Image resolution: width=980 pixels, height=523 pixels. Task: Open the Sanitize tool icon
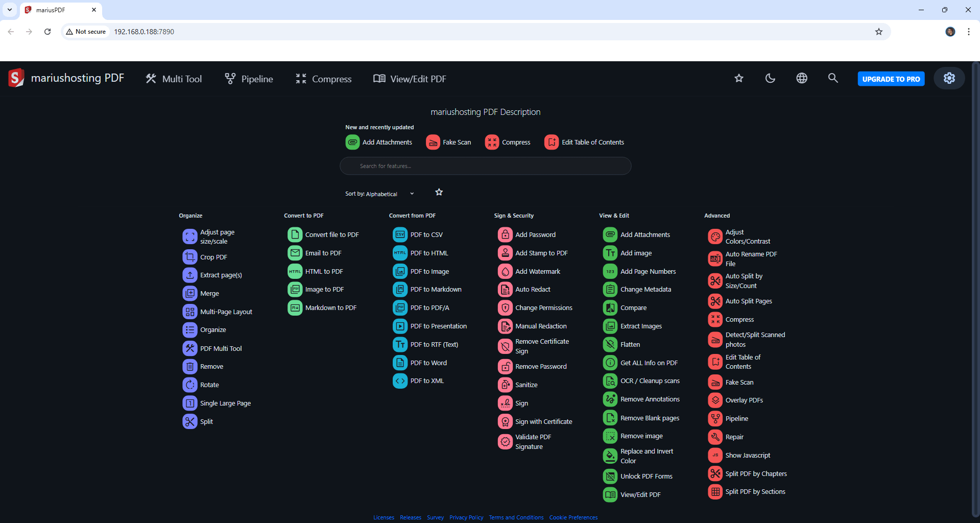coord(505,385)
